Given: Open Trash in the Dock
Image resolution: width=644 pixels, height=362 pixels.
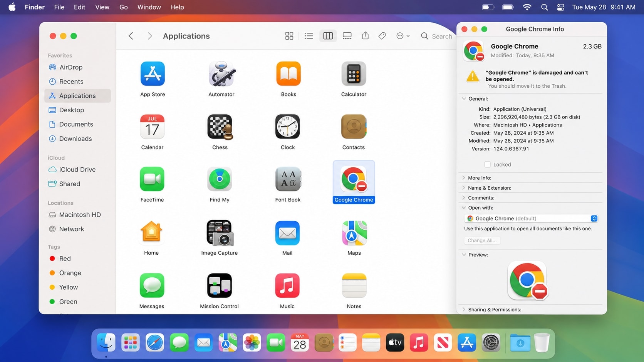Looking at the screenshot, I should [542, 342].
